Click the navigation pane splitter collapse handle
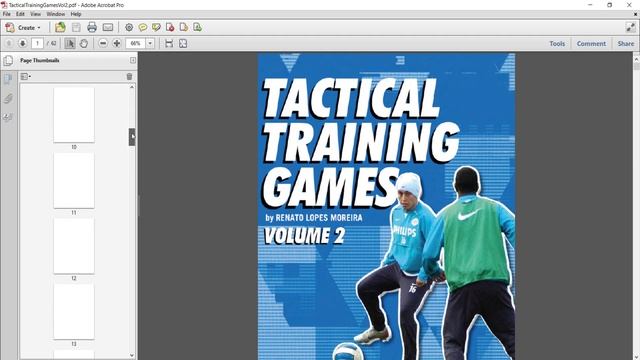This screenshot has height=360, width=640. (x=139, y=205)
